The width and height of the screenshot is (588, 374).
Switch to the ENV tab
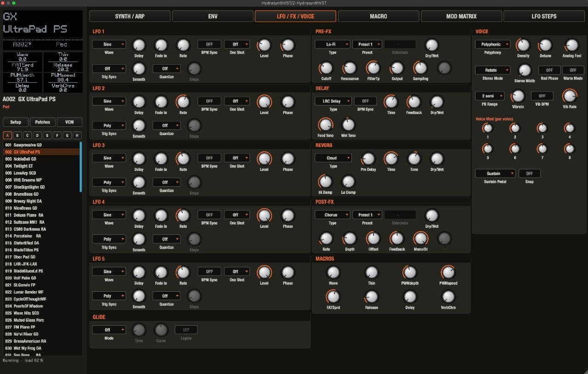[x=213, y=16]
